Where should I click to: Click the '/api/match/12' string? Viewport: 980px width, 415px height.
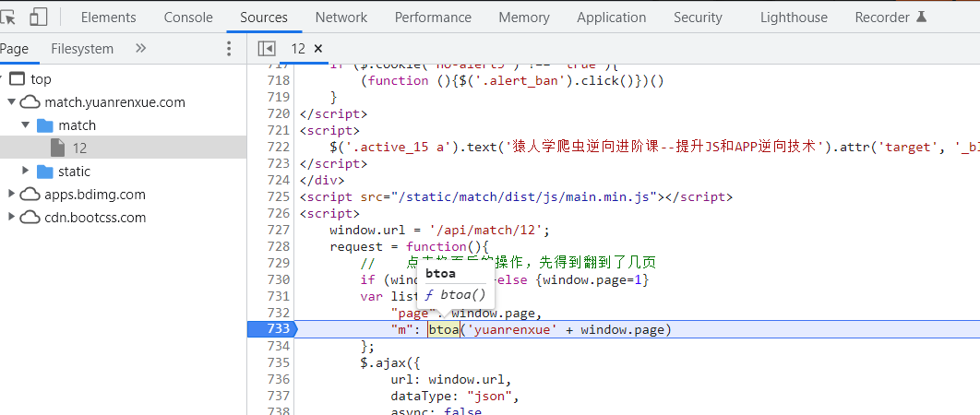click(487, 230)
